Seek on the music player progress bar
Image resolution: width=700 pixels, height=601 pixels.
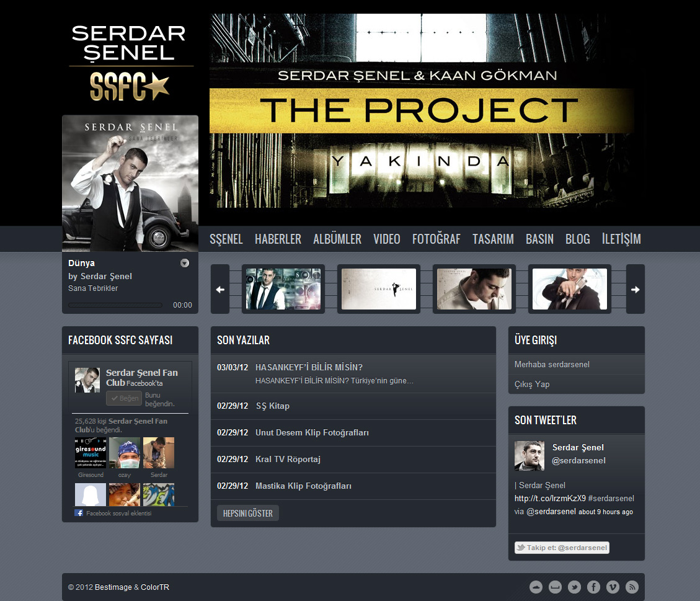click(115, 305)
